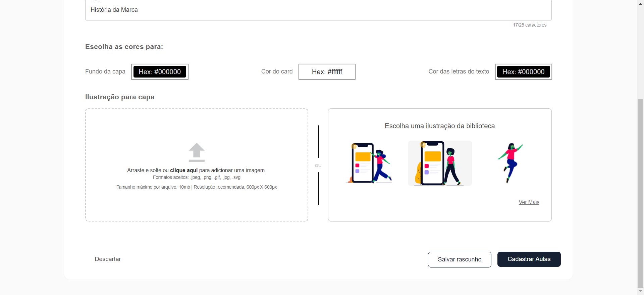The width and height of the screenshot is (644, 295).
Task: Click the 'Tamanho máximo por arquivo' line
Action: pos(197,187)
